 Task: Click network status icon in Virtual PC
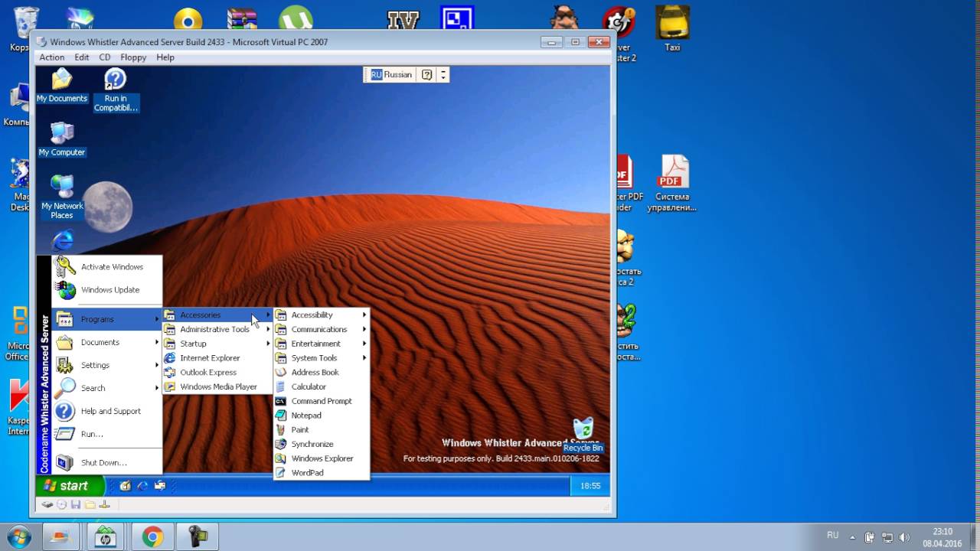[104, 504]
